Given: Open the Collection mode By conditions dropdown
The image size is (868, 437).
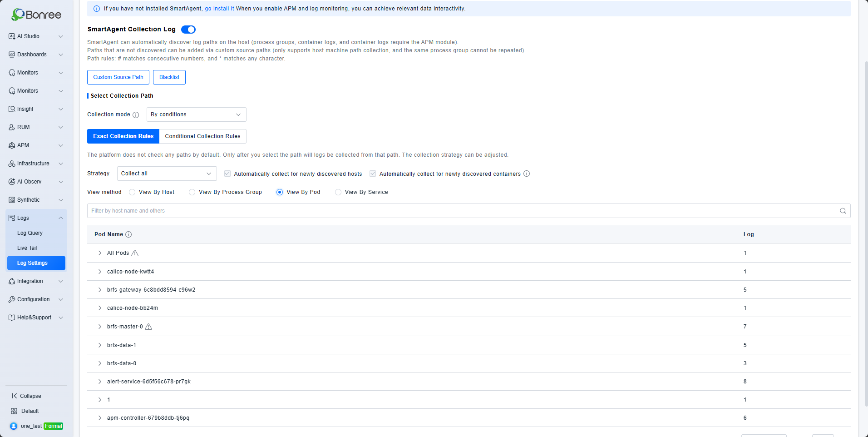Looking at the screenshot, I should [x=197, y=114].
